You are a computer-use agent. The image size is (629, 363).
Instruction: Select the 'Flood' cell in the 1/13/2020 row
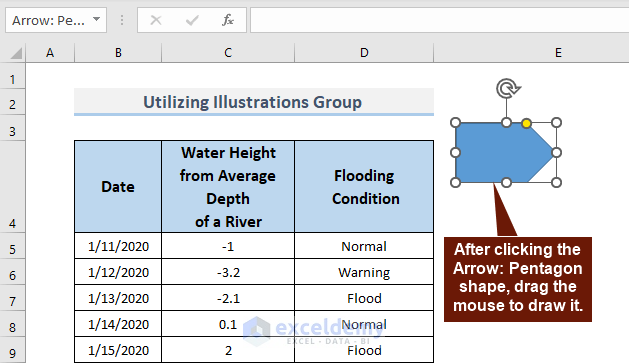coord(364,298)
